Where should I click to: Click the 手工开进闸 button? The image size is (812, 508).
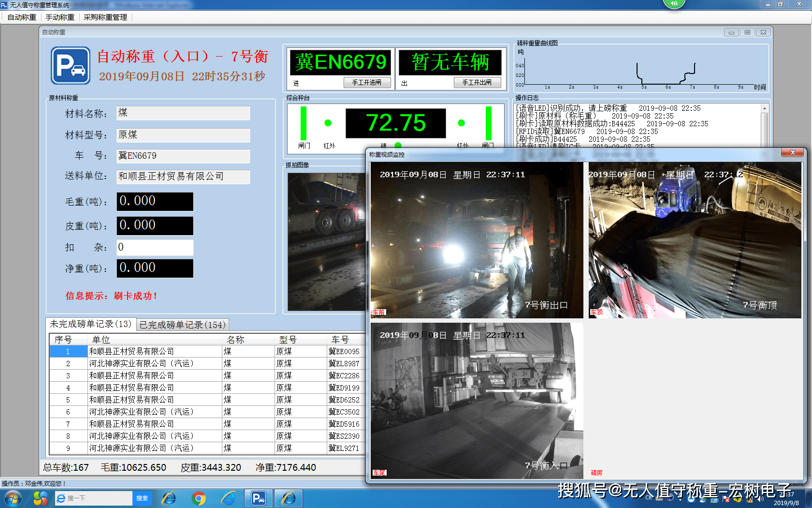[367, 83]
